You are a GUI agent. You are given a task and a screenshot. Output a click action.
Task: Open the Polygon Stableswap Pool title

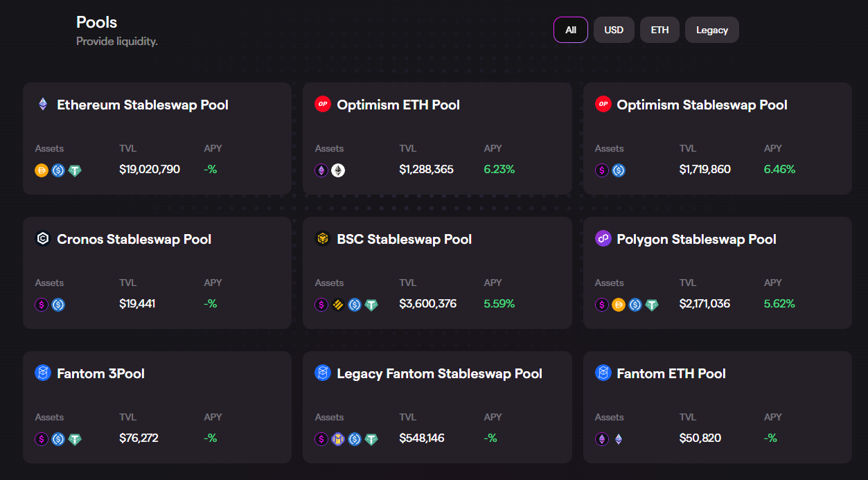(x=696, y=240)
